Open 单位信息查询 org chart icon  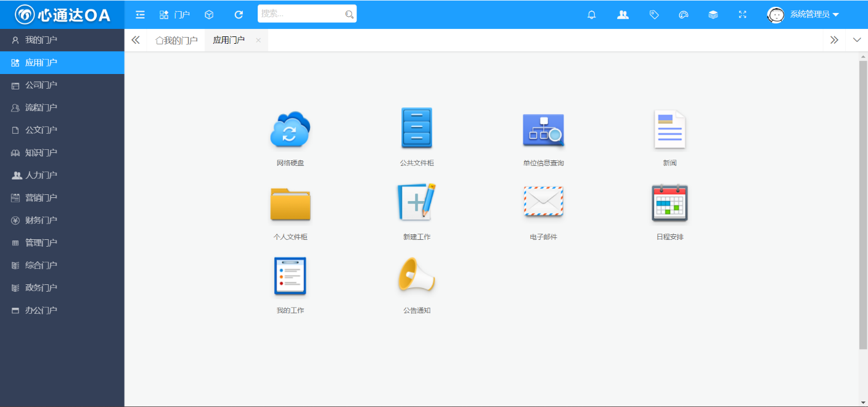coord(543,129)
